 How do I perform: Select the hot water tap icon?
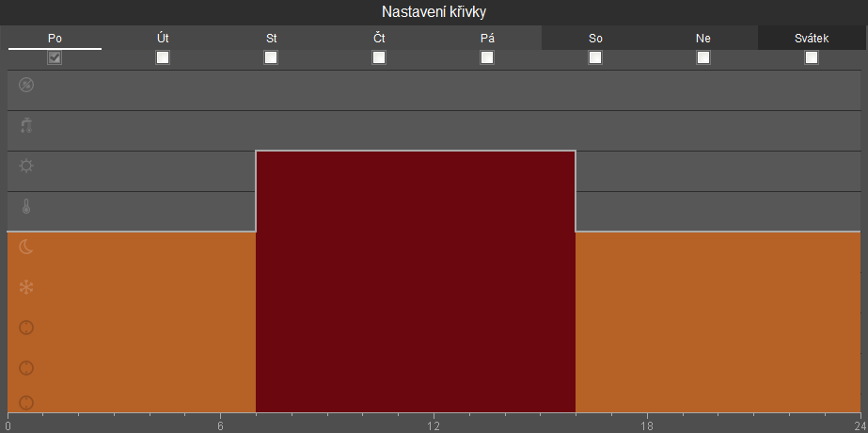tap(26, 125)
